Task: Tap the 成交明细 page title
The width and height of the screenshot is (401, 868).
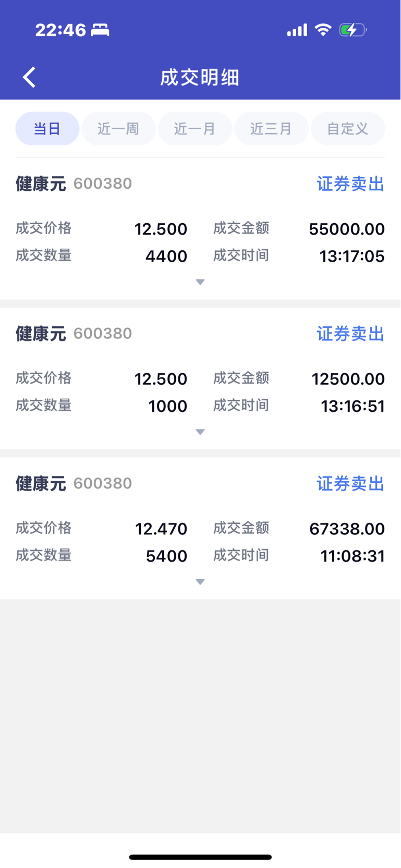Action: tap(200, 78)
